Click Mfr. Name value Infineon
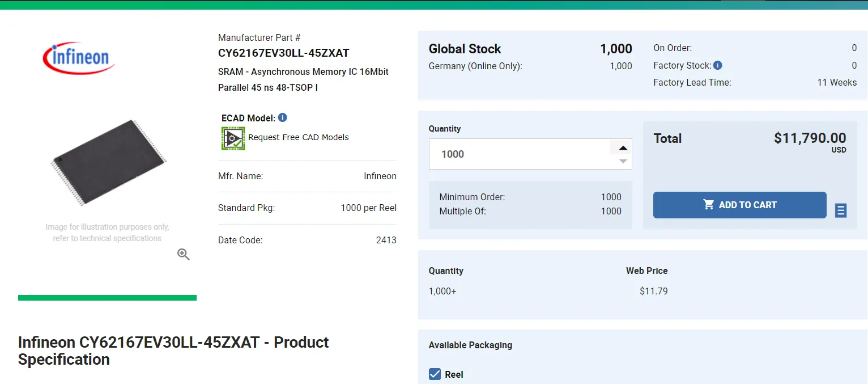Screen dimensions: 868x384 380,176
